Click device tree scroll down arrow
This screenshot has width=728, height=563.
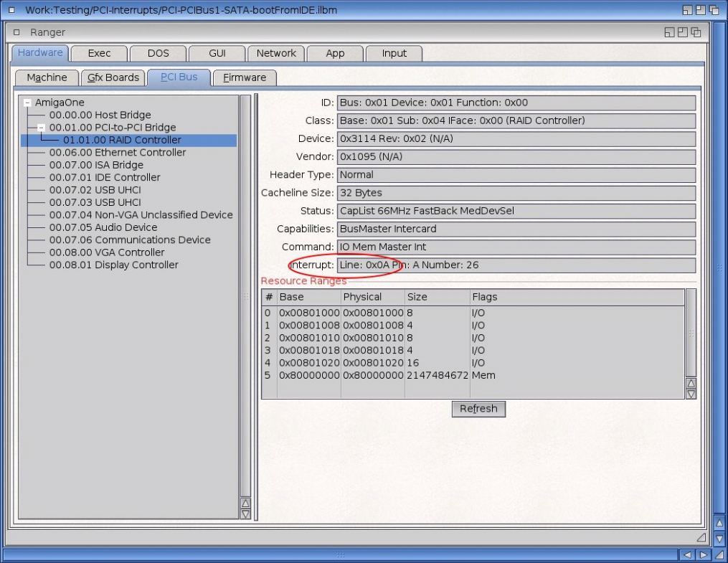click(245, 514)
